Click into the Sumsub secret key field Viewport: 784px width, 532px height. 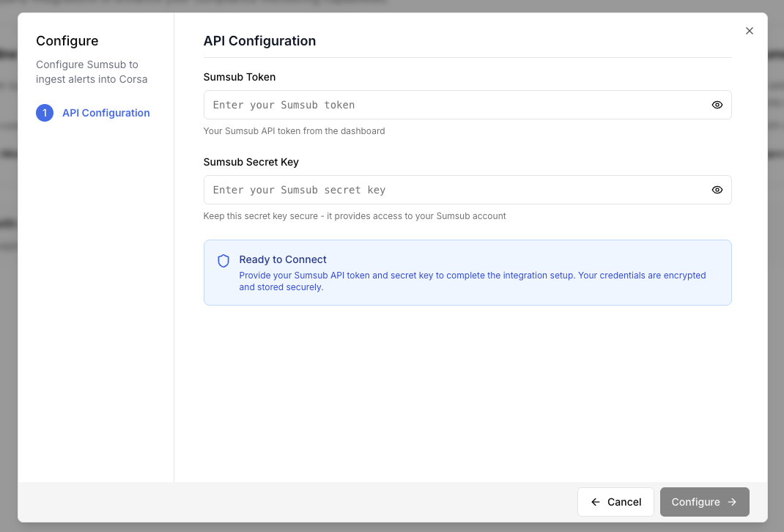tap(454, 190)
